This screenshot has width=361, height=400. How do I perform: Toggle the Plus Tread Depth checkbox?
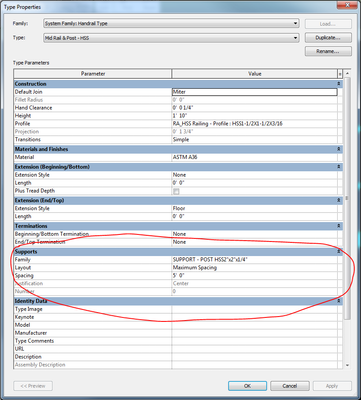176,191
